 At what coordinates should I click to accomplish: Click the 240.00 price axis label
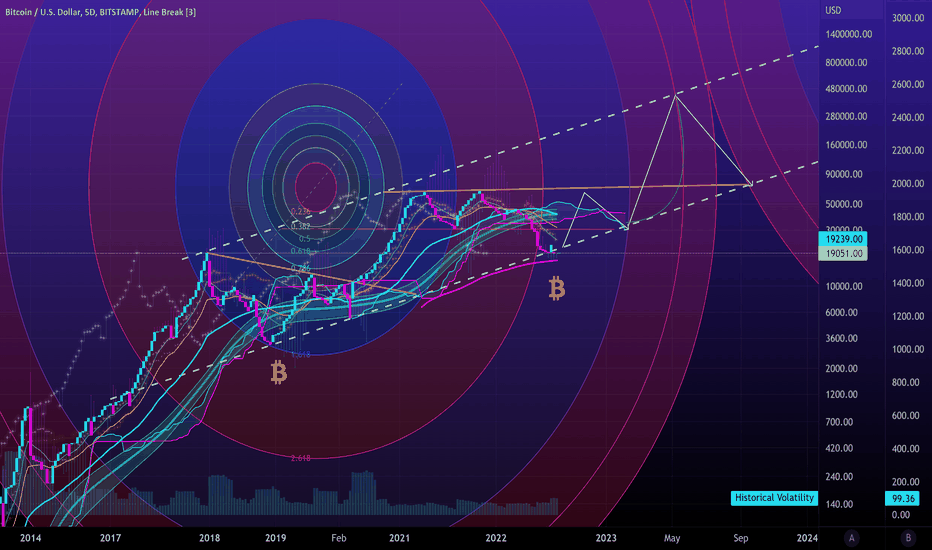point(839,477)
